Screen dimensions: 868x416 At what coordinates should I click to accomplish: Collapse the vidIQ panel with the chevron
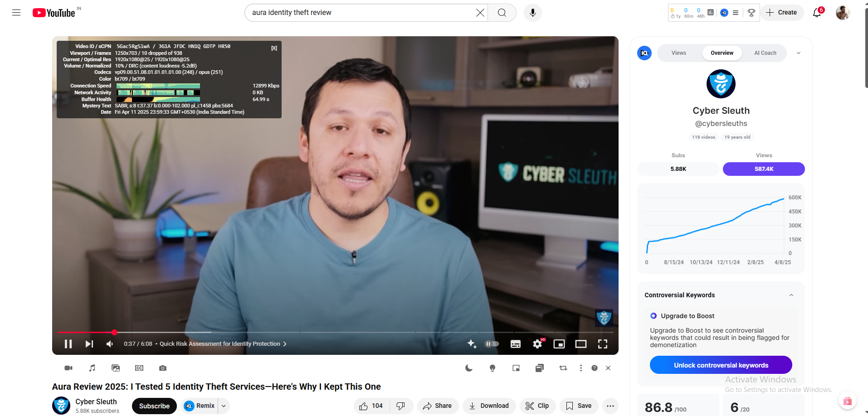(799, 53)
